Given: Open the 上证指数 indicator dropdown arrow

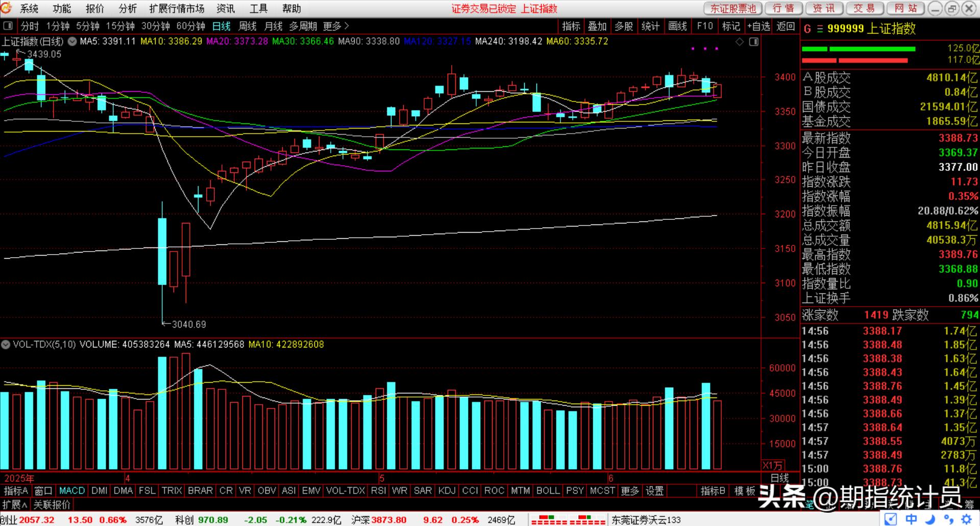Looking at the screenshot, I should tap(72, 41).
